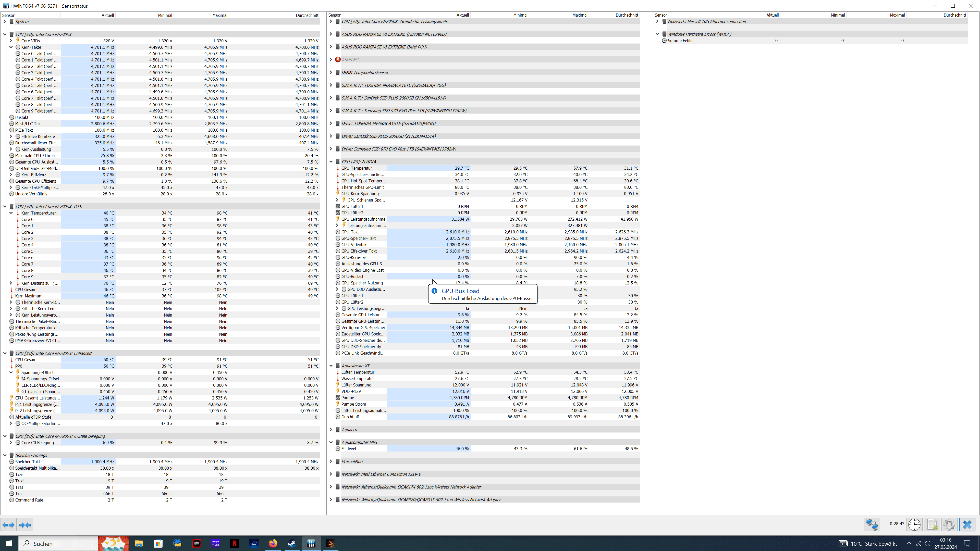Viewport: 980px width, 551px height.
Task: Open the Wi-Fi network tray icon
Action: (918, 543)
